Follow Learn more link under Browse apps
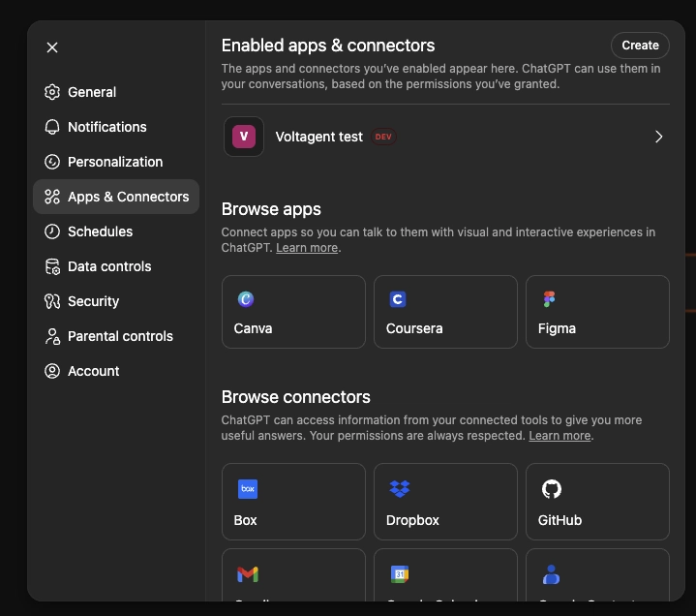 [x=307, y=248]
